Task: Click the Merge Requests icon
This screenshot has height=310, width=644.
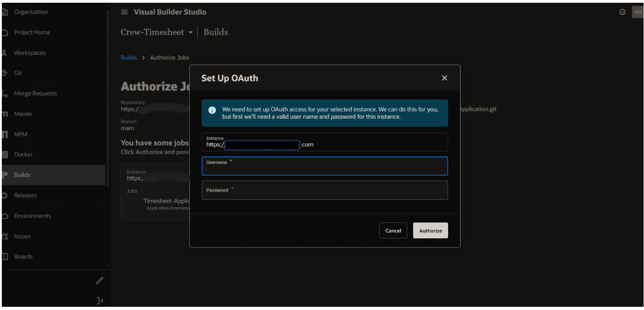Action: point(5,94)
